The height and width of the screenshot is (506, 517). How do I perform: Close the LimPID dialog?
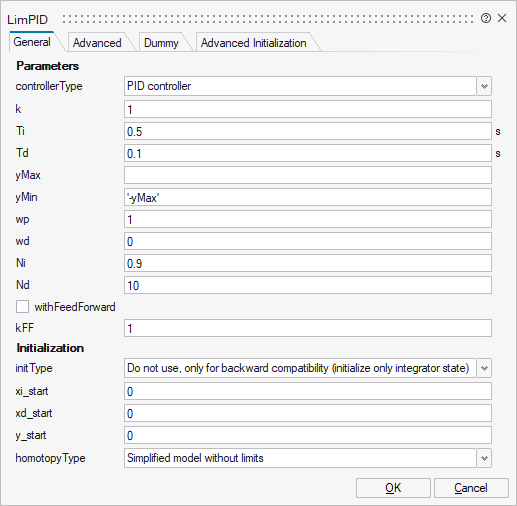tap(502, 18)
